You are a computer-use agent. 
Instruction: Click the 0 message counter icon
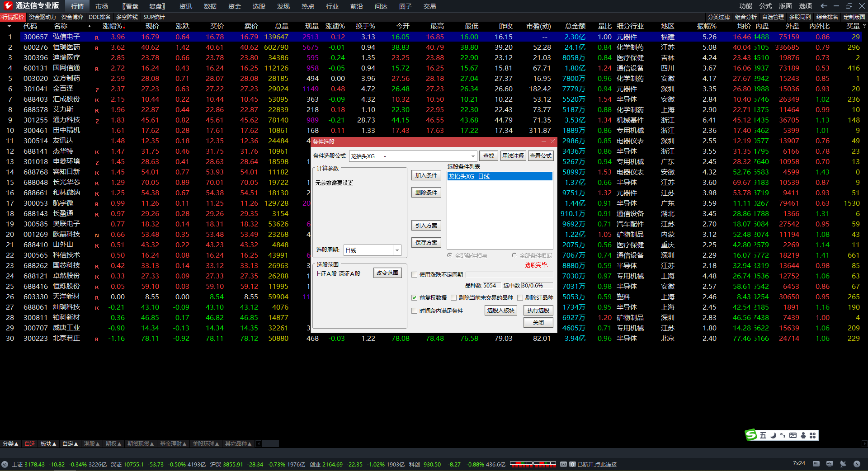(572, 464)
